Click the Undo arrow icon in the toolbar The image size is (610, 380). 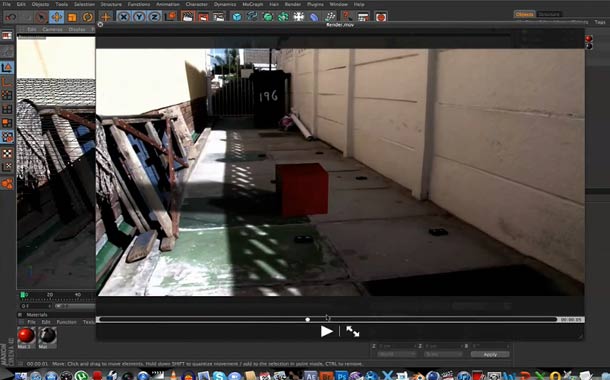(x=11, y=17)
